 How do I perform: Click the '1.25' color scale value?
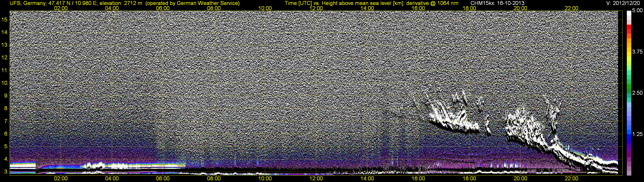[637, 134]
